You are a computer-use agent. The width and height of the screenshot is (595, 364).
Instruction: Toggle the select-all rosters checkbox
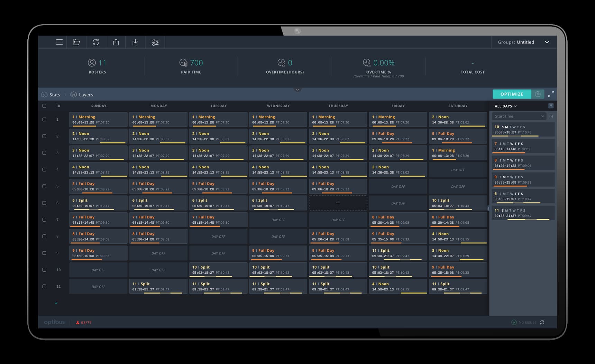[x=44, y=106]
